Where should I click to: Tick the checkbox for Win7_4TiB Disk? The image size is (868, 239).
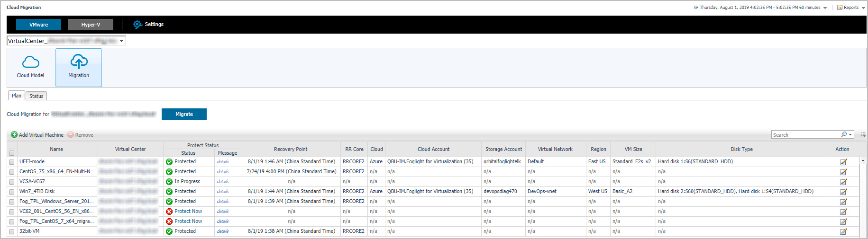(12, 192)
